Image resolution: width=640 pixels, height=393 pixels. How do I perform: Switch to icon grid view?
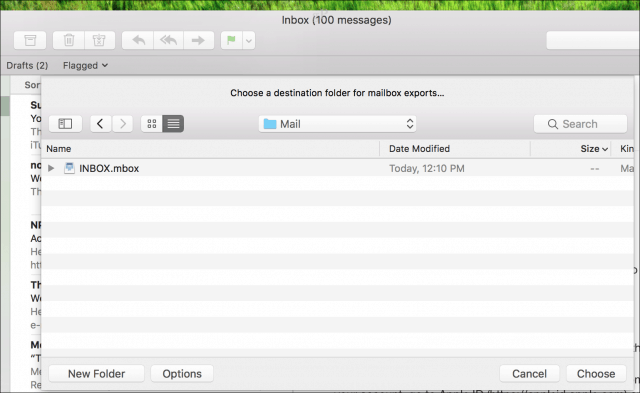click(151, 124)
